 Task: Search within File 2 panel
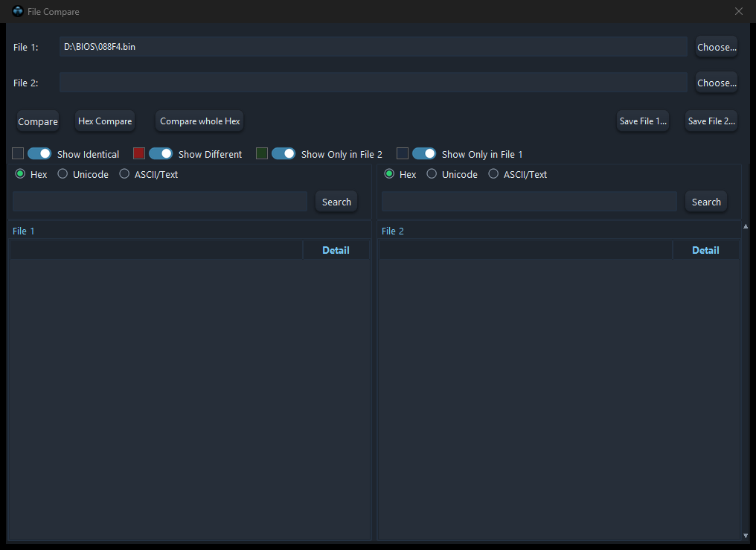click(706, 202)
